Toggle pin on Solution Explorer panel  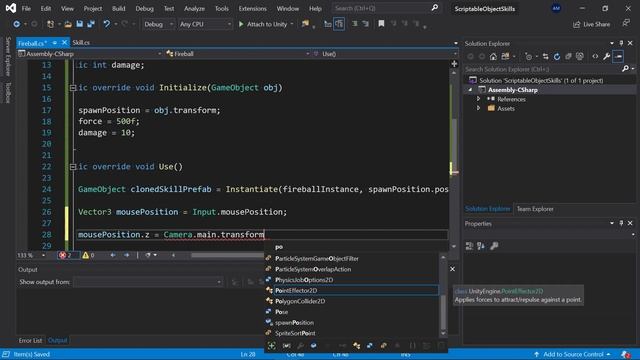pos(621,43)
